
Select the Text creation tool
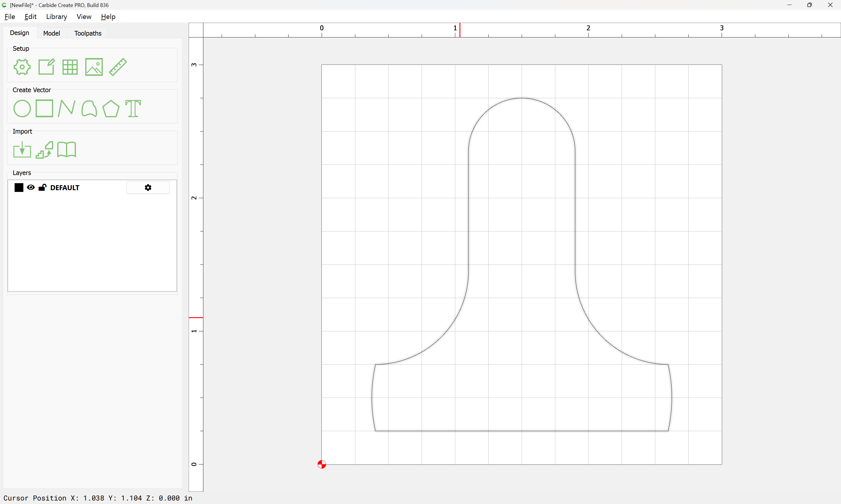point(133,109)
